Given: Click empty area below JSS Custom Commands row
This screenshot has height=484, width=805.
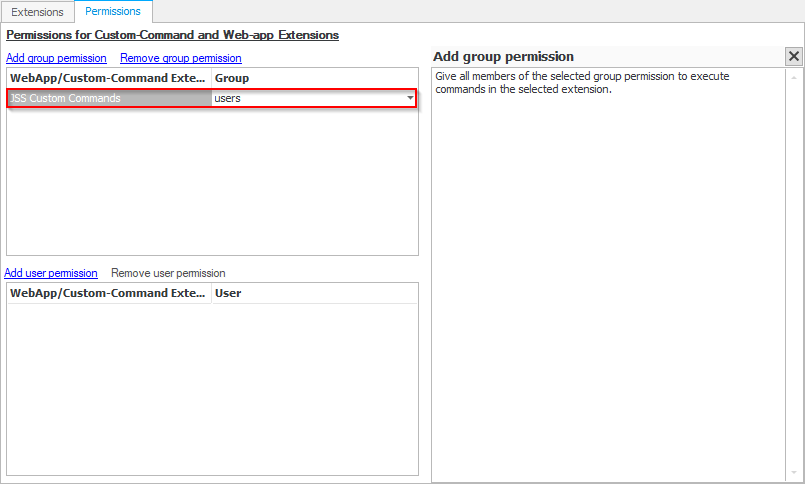Looking at the screenshot, I should (212, 180).
